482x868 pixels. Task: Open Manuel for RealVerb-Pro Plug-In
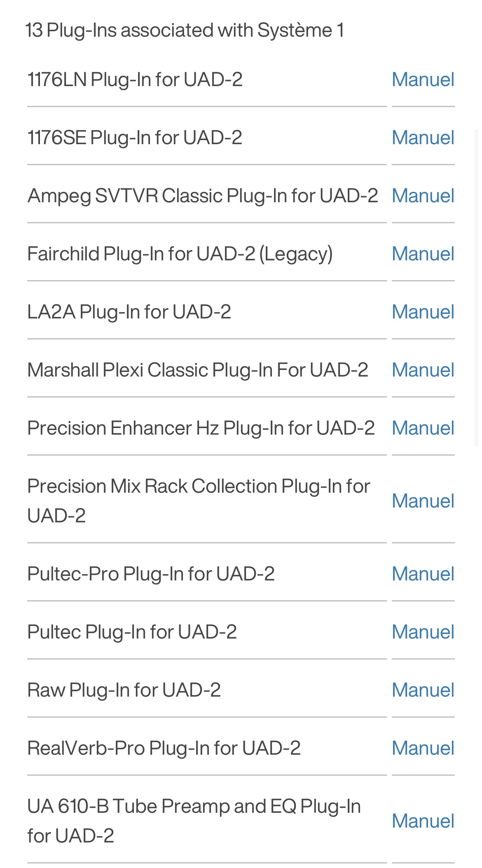point(423,748)
